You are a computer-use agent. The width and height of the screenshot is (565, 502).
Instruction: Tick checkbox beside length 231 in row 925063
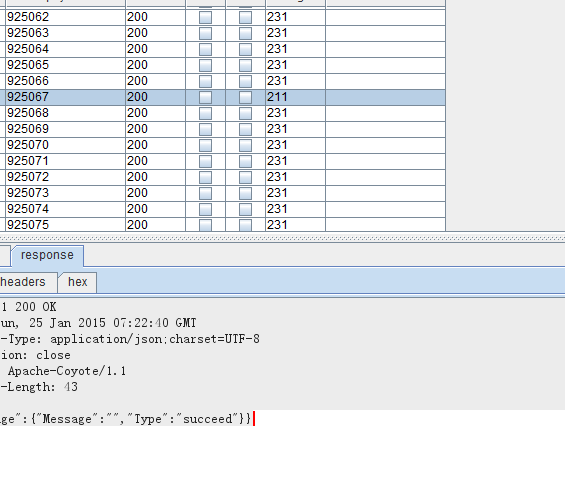pos(245,34)
